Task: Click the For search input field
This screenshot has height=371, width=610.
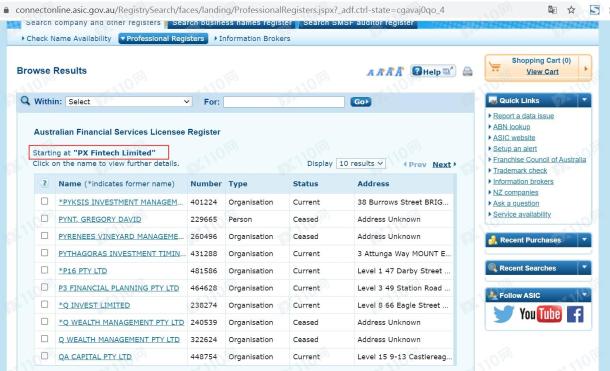Action: tap(284, 102)
